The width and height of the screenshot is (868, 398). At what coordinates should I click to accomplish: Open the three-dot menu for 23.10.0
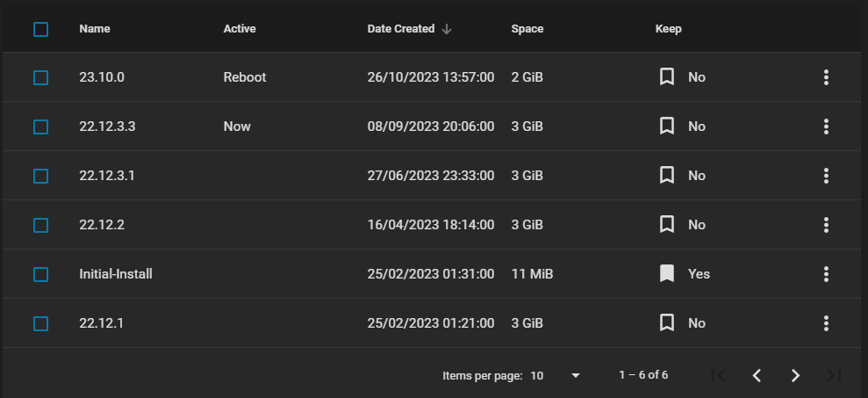coord(826,77)
